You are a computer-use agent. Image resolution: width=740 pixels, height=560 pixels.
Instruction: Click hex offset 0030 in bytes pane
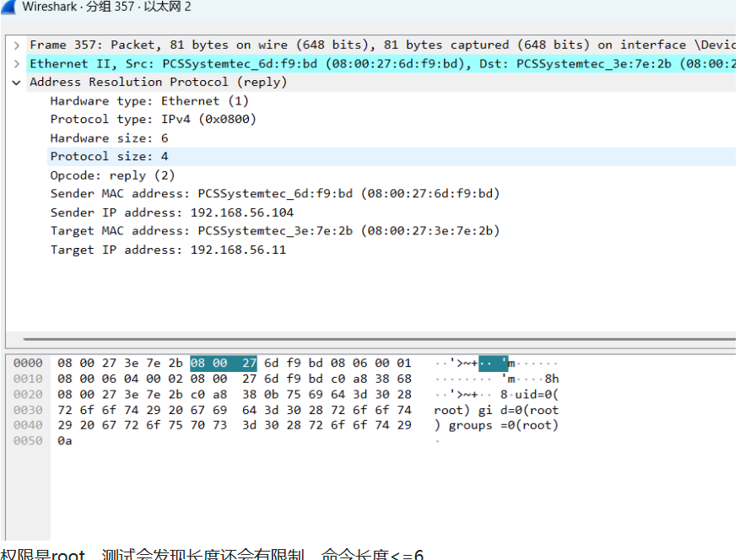[x=28, y=410]
